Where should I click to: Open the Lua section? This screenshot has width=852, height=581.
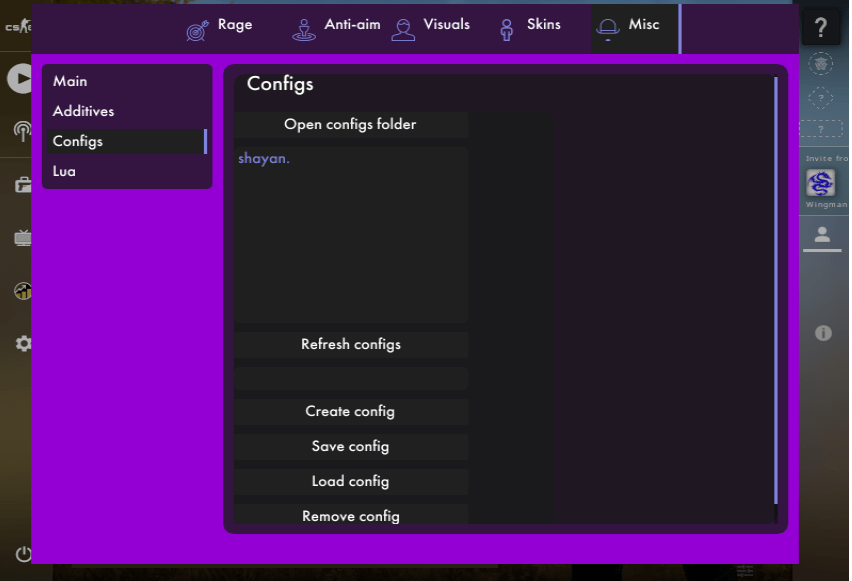coord(125,171)
